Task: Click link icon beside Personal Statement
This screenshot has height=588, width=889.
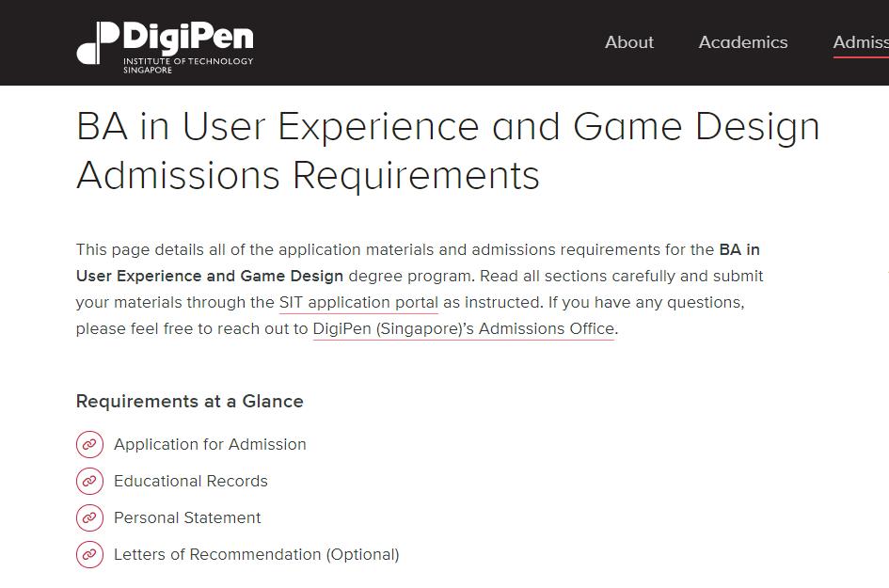Action: coord(89,517)
